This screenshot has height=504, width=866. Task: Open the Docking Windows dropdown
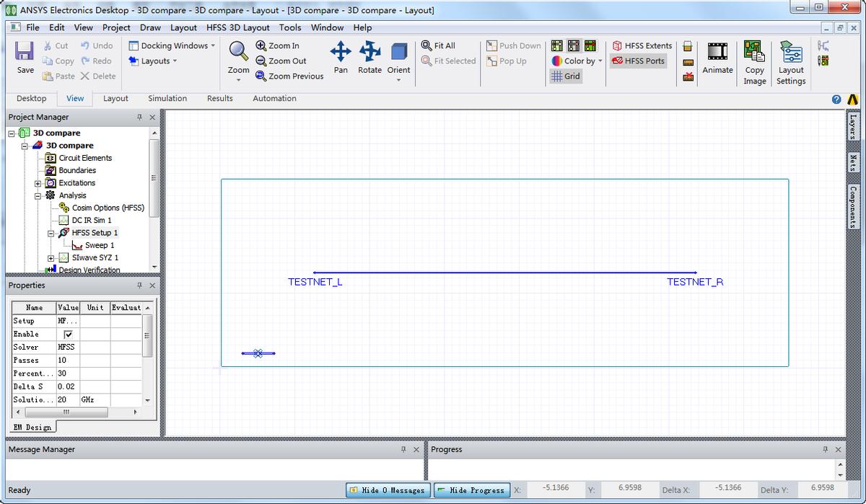coord(172,45)
